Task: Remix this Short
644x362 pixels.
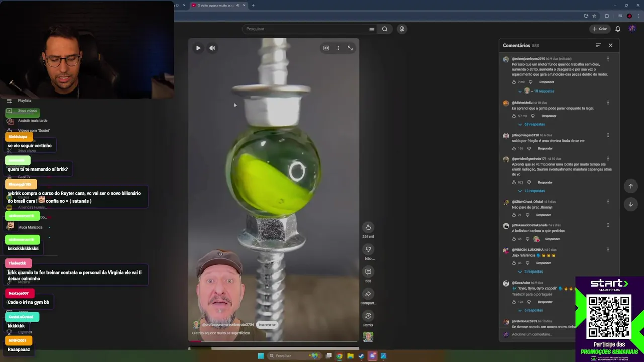Action: [x=368, y=316]
